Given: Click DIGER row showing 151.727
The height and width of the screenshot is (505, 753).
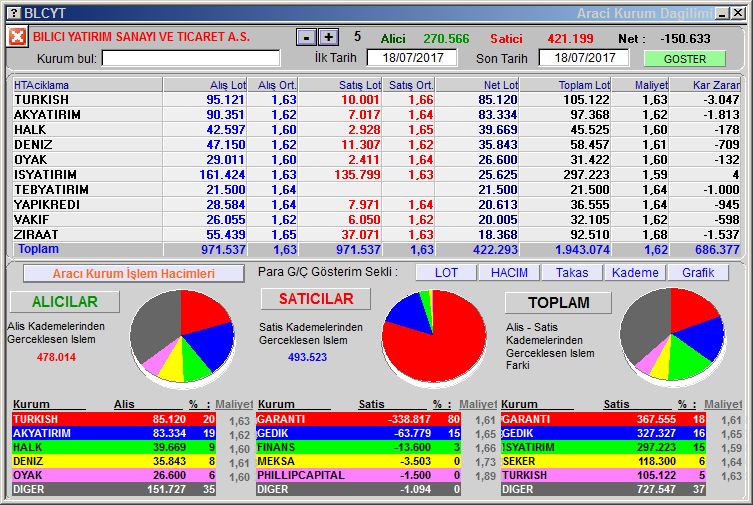Looking at the screenshot, I should pos(114,489).
